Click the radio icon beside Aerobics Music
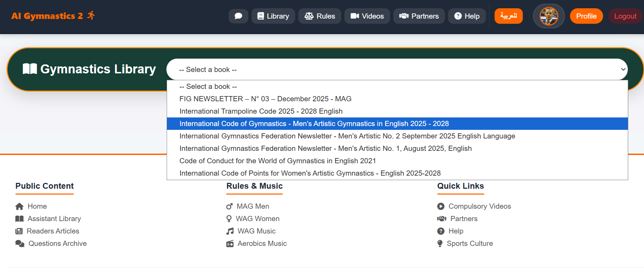644x270 pixels. tap(230, 243)
